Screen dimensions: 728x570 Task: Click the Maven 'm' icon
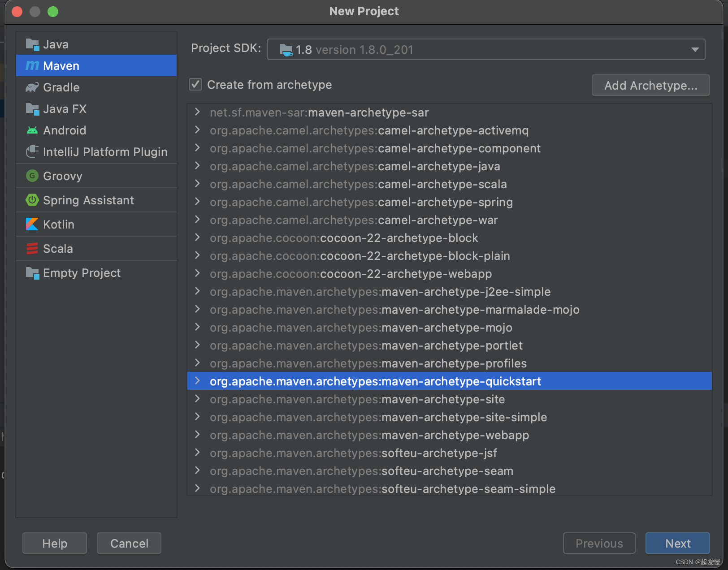click(32, 66)
